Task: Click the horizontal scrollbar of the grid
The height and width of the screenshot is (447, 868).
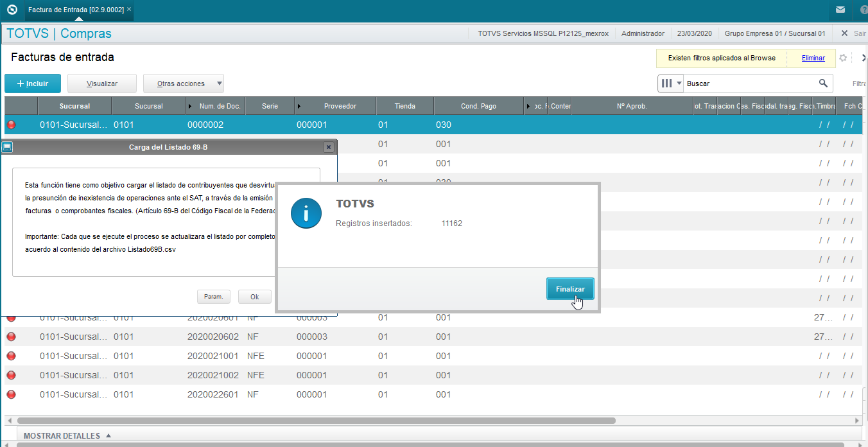Action: [x=317, y=421]
